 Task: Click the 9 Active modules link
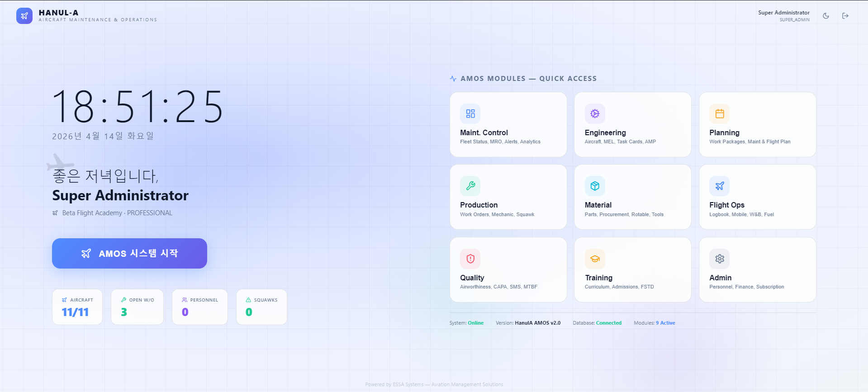point(665,323)
